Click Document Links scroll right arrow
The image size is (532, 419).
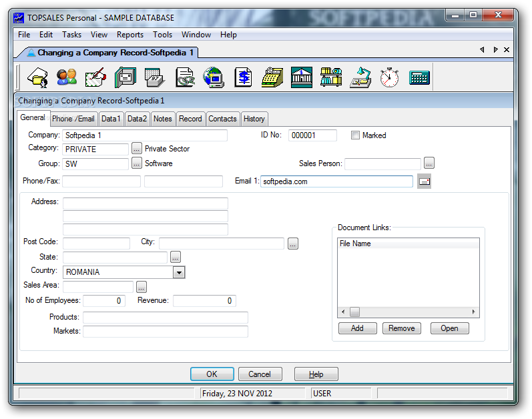pos(474,312)
